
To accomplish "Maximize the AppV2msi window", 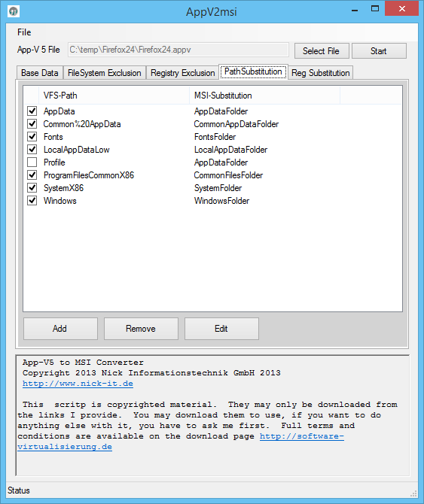I will (375, 9).
